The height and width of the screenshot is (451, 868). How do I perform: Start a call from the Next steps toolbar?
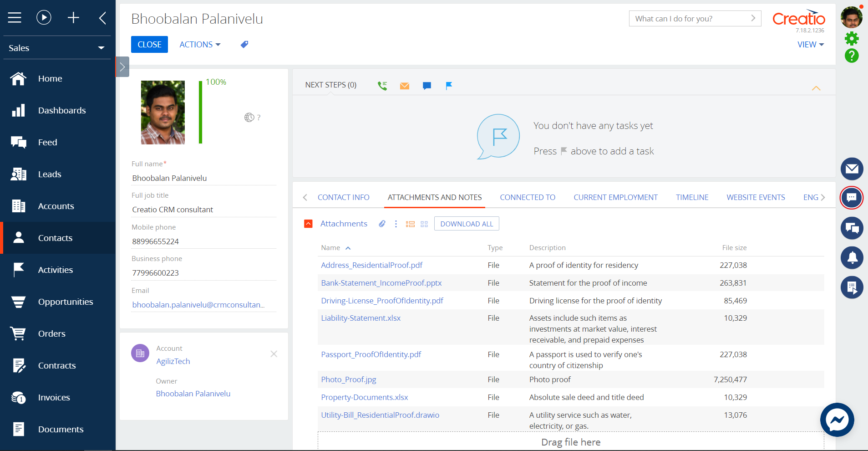point(382,85)
